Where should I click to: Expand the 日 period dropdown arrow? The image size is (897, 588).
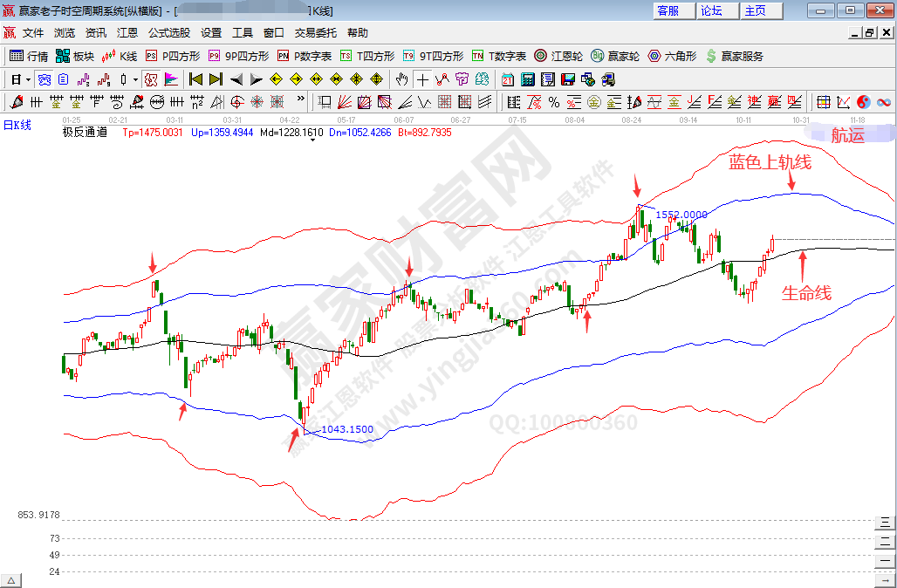[x=28, y=79]
